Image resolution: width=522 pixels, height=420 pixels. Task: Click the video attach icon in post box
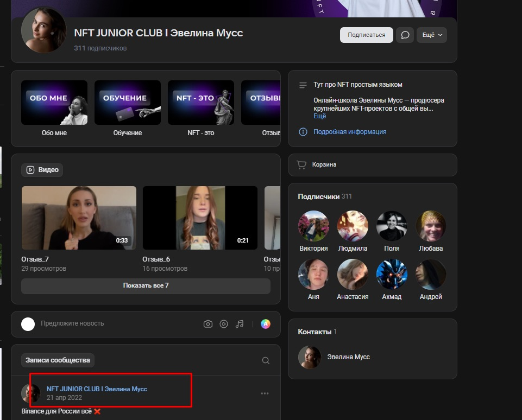224,324
